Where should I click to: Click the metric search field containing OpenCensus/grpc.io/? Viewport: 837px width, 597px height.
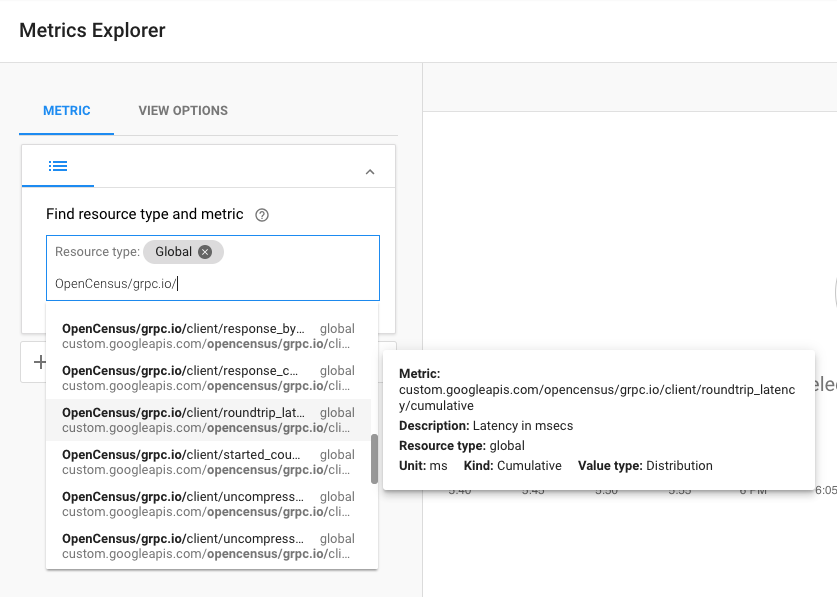[x=212, y=283]
